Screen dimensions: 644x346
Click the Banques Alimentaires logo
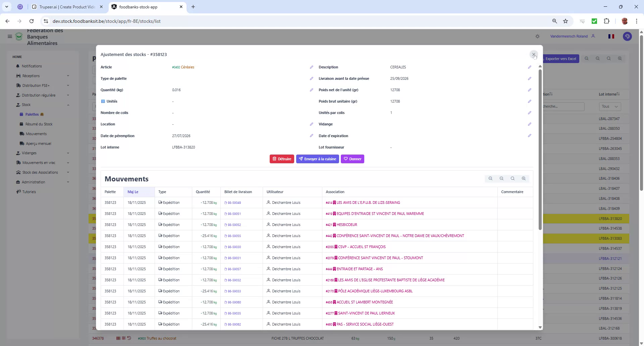click(x=19, y=37)
